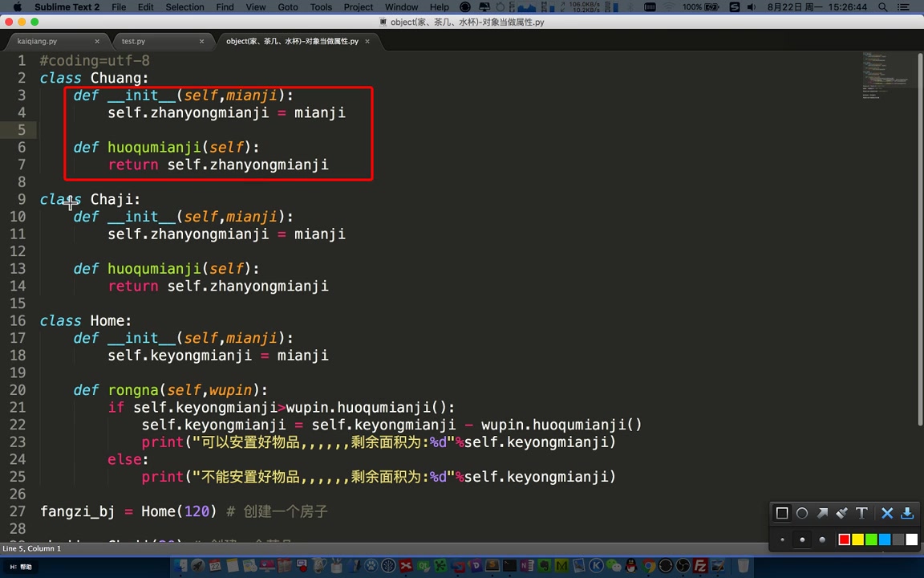Select the text annotation tool
The width and height of the screenshot is (924, 578).
[x=861, y=513]
